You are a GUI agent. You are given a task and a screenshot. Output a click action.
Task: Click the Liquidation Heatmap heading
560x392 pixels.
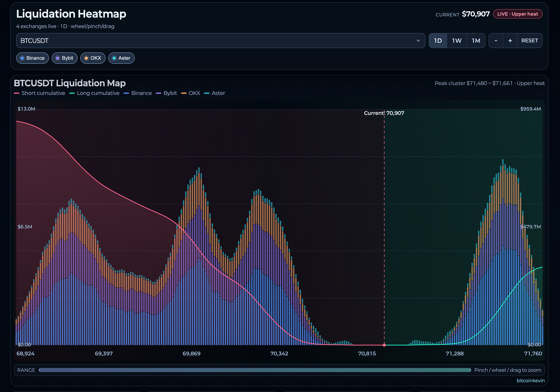click(71, 14)
